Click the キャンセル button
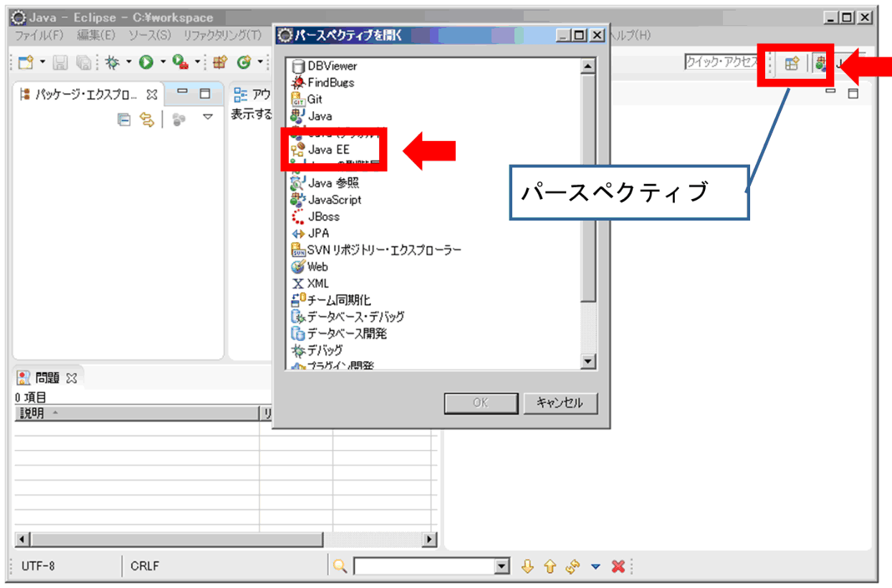Viewport: 892px width, 588px height. (560, 403)
